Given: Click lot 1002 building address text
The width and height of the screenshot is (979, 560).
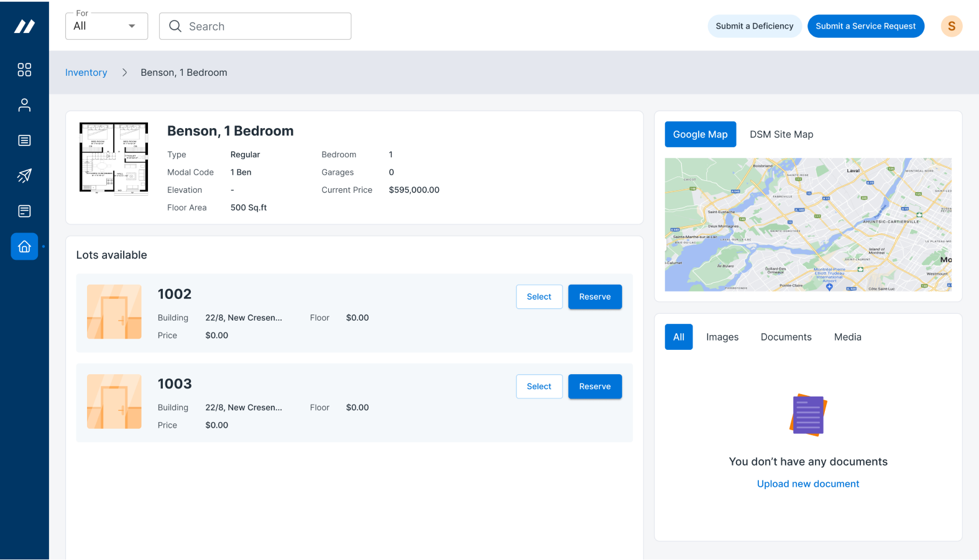Looking at the screenshot, I should click(x=244, y=318).
